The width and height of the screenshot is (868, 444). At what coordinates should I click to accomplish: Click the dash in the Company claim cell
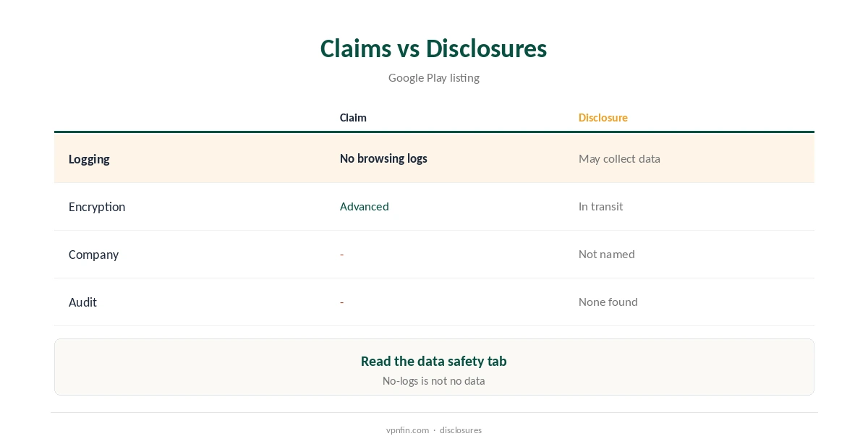tap(341, 255)
